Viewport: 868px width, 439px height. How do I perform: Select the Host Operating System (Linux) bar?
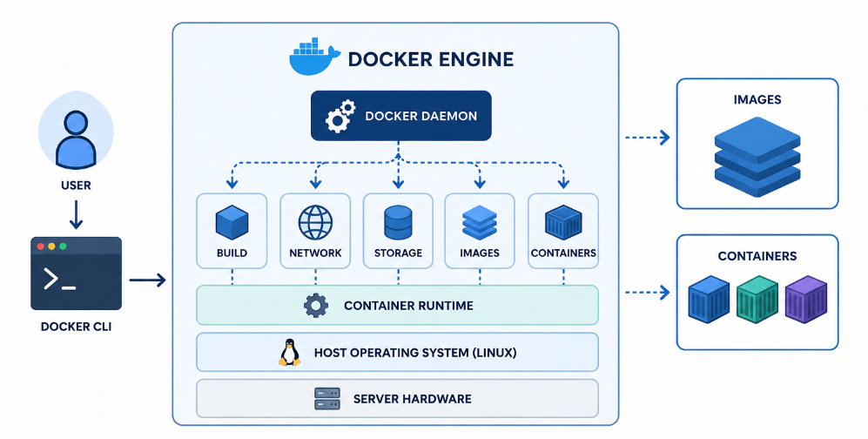tap(398, 352)
